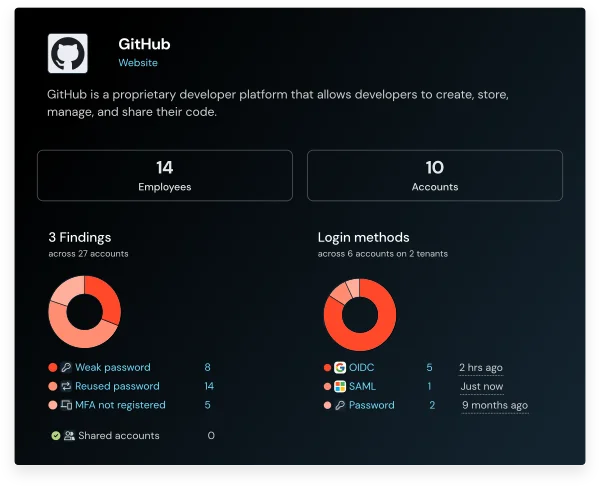Click the salmon dot next to Reused password
The image size is (600, 486).
53,386
